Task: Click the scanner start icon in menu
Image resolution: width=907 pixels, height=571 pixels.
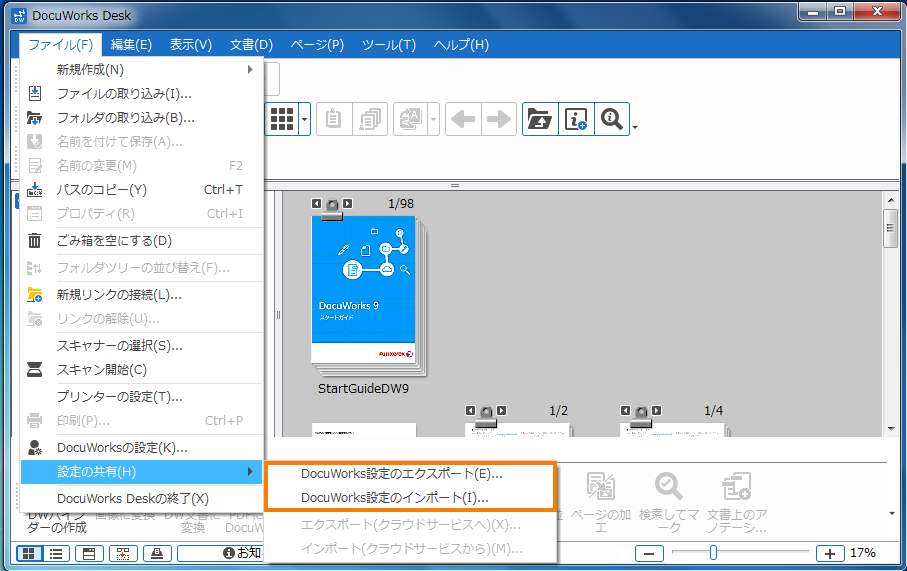Action: pos(35,370)
